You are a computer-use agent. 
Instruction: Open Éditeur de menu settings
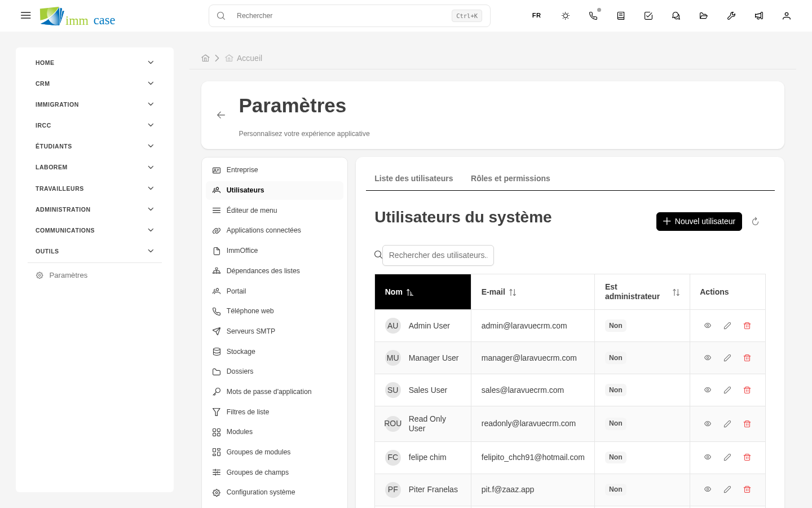coord(275,211)
